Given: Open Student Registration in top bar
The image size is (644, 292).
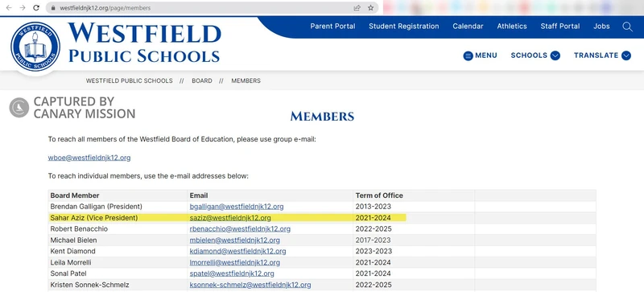Looking at the screenshot, I should click(404, 27).
